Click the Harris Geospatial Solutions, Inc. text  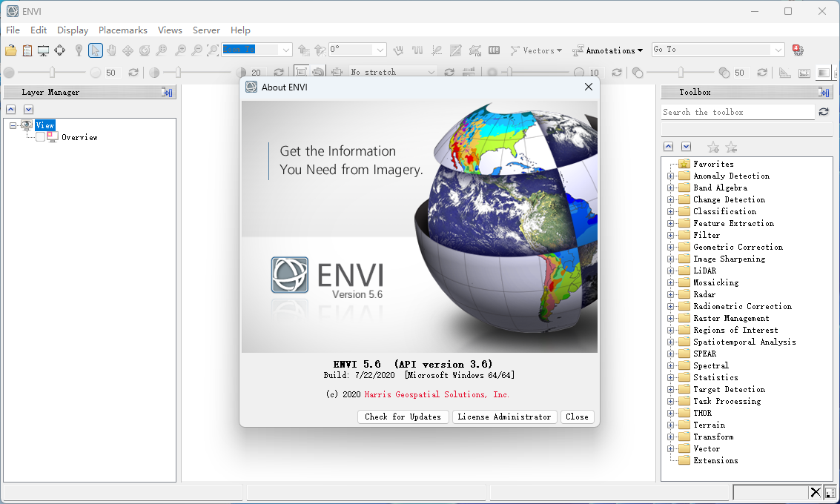(437, 394)
